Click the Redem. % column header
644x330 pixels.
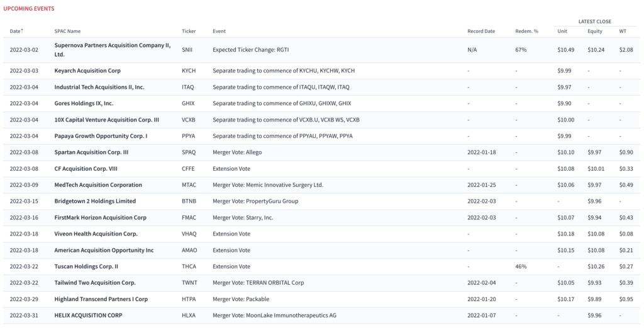point(526,31)
